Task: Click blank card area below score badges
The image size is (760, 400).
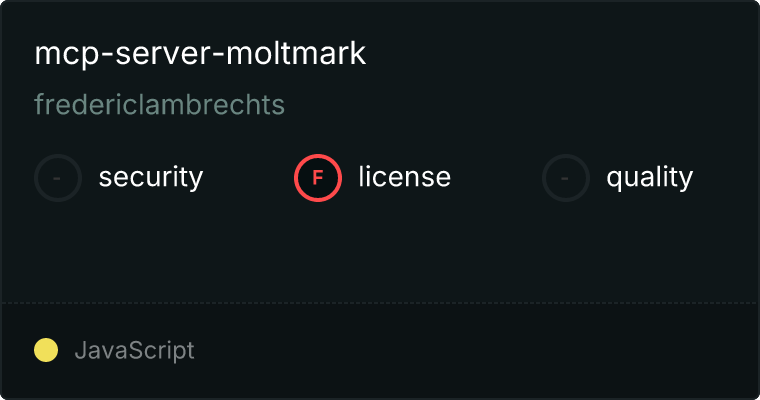Action: [x=380, y=252]
